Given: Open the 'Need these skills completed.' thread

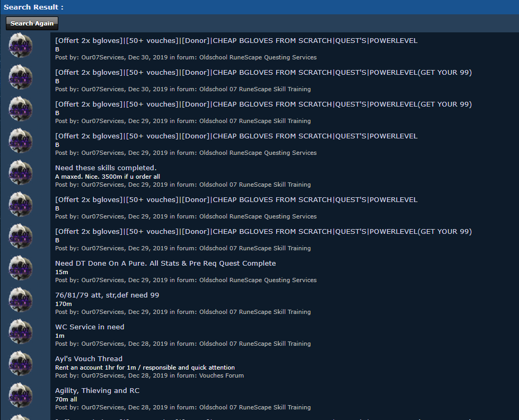Looking at the screenshot, I should (x=105, y=168).
